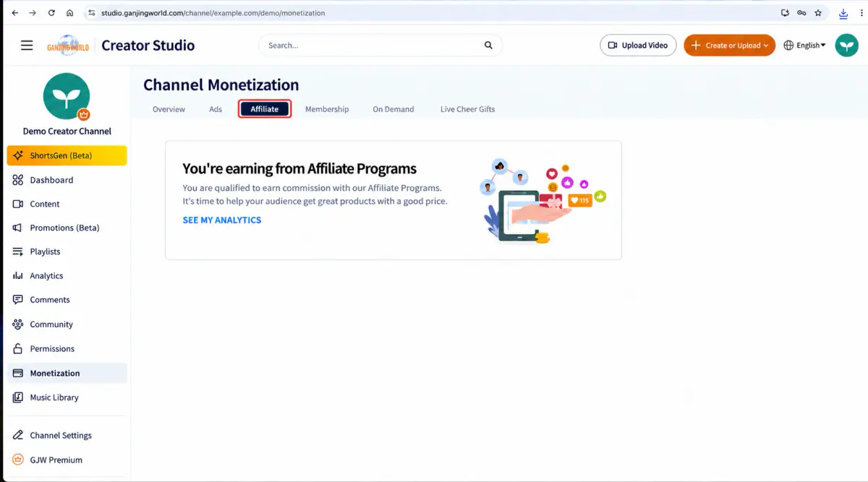Click the Permissions lock icon

[18, 348]
